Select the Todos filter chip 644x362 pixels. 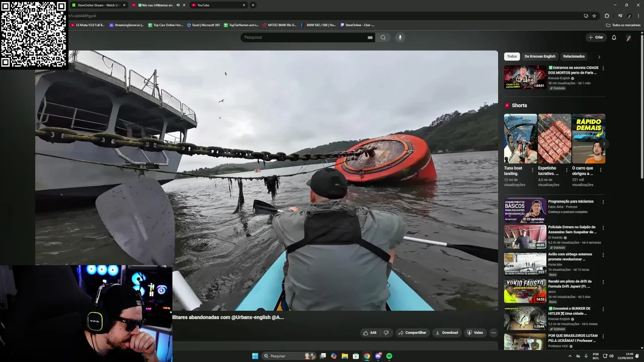pyautogui.click(x=512, y=56)
